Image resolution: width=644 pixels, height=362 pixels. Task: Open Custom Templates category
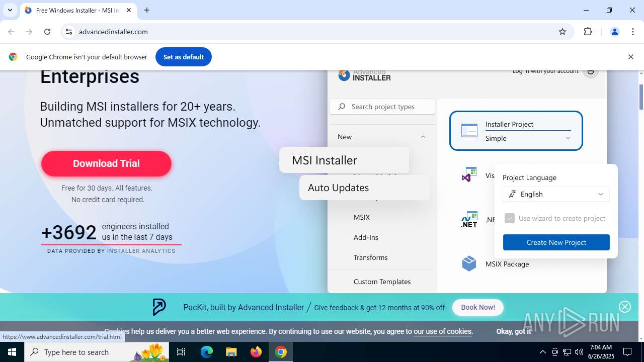382,282
